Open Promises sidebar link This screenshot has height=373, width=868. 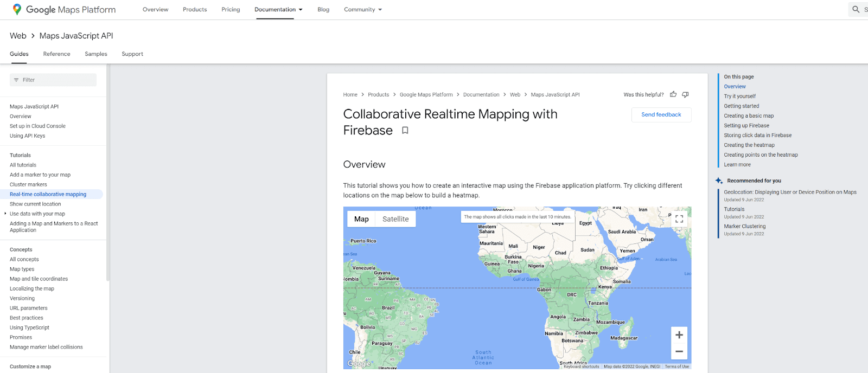pos(21,338)
